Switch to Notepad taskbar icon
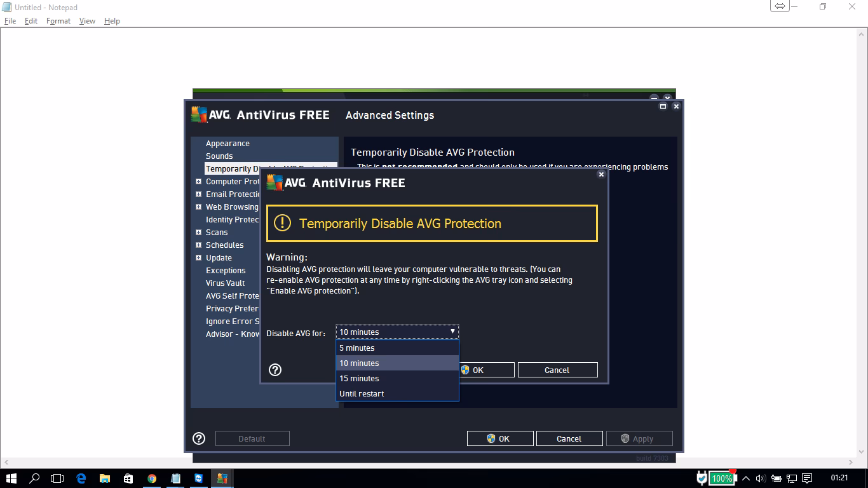Screen dimensions: 868x488 (x=175, y=478)
